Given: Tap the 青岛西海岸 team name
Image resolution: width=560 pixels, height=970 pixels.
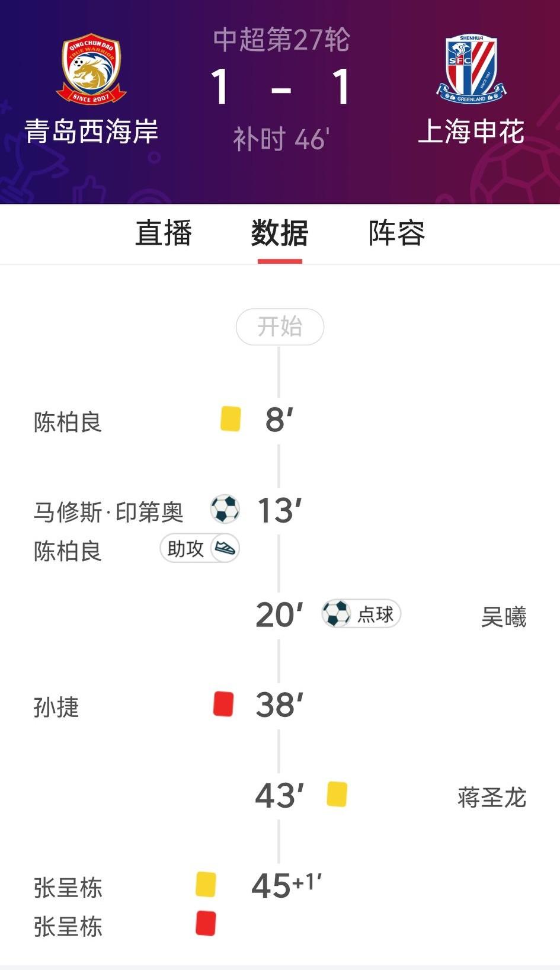Looking at the screenshot, I should pos(91,132).
